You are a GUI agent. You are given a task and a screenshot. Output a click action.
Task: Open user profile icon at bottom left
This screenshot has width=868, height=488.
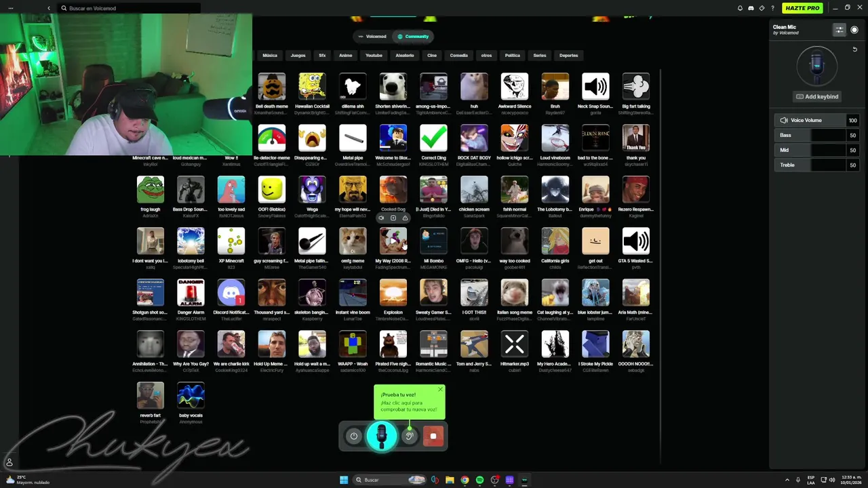[9, 462]
